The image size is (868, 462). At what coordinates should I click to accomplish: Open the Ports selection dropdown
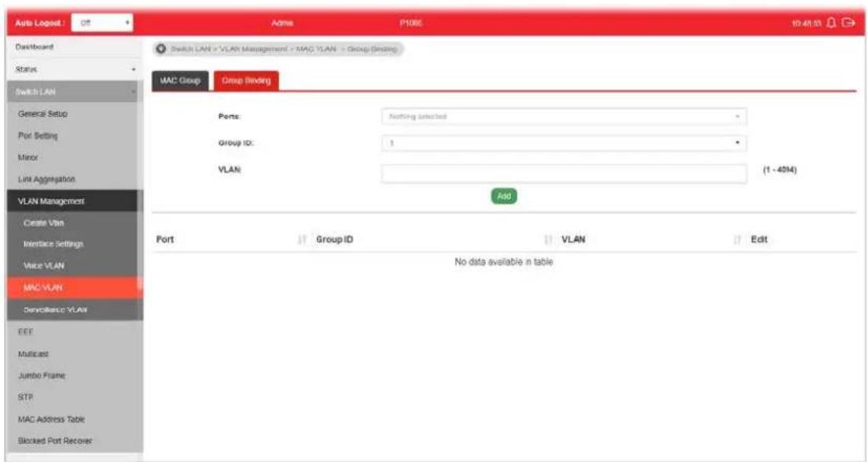tap(564, 116)
